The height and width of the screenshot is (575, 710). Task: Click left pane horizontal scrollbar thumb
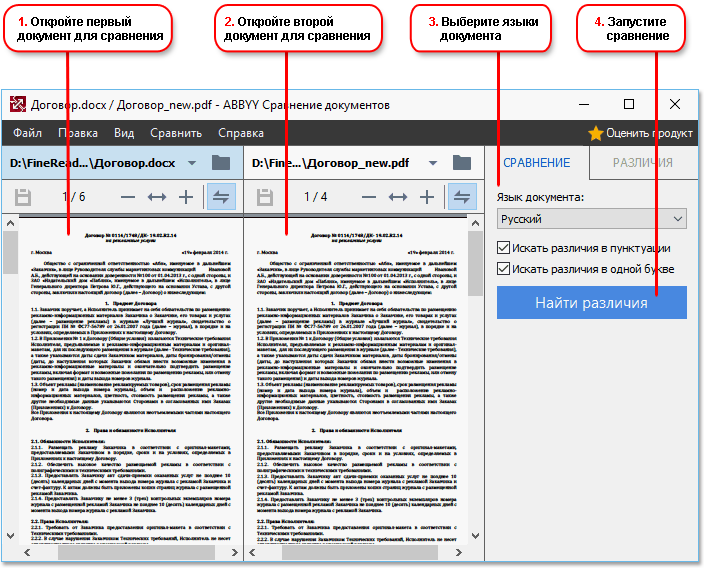click(136, 552)
